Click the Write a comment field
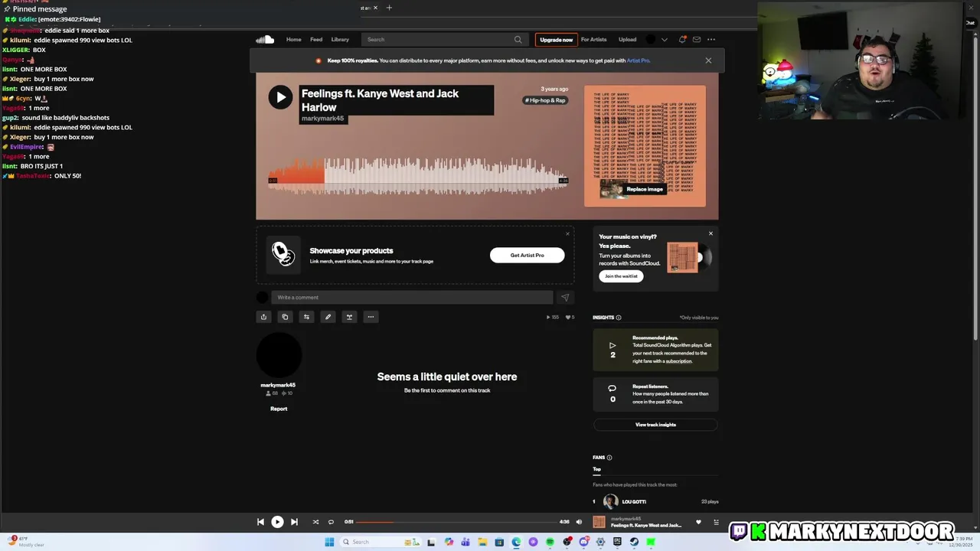Viewport: 980px width, 551px height. click(412, 298)
